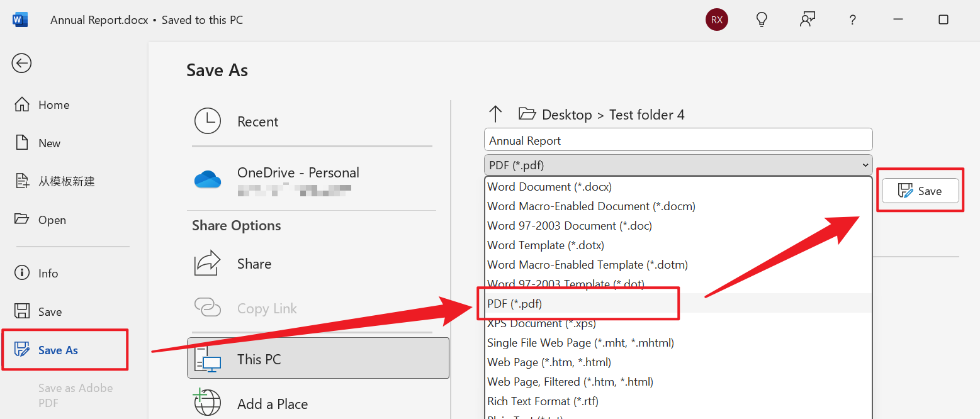Click the feedback person icon in title bar
The image size is (980, 419).
[807, 20]
